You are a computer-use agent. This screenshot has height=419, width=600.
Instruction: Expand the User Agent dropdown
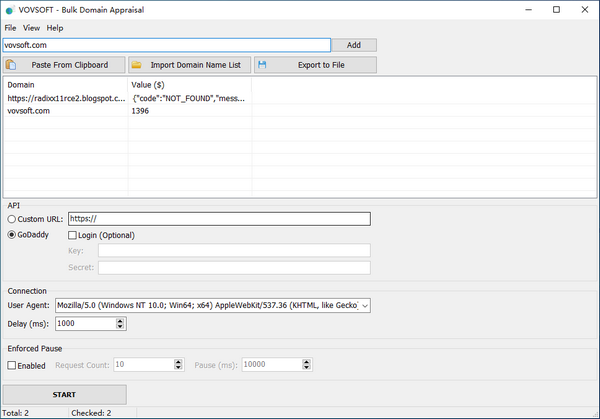[x=364, y=305]
